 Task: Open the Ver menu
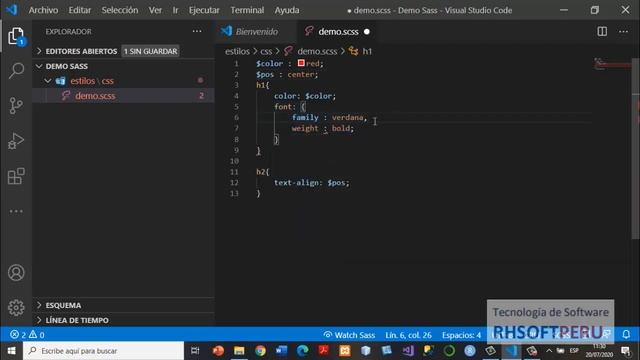[155, 10]
